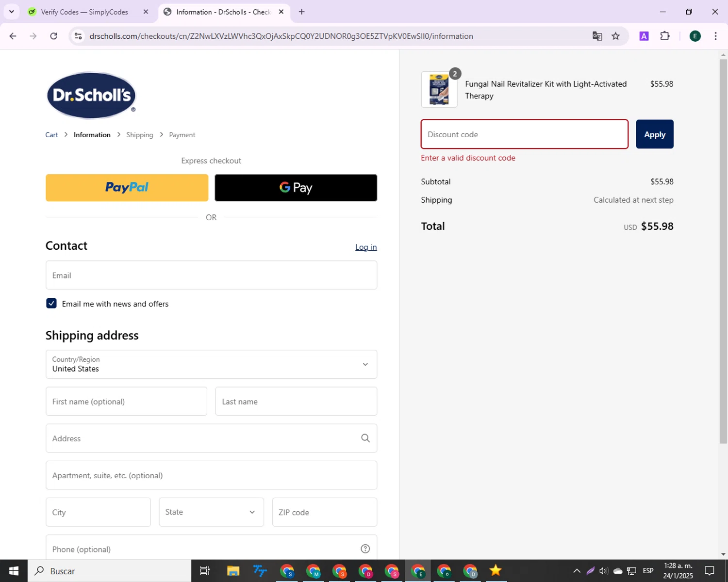Image resolution: width=728 pixels, height=582 pixels.
Task: Click the taskbar clock and date
Action: pos(678,571)
